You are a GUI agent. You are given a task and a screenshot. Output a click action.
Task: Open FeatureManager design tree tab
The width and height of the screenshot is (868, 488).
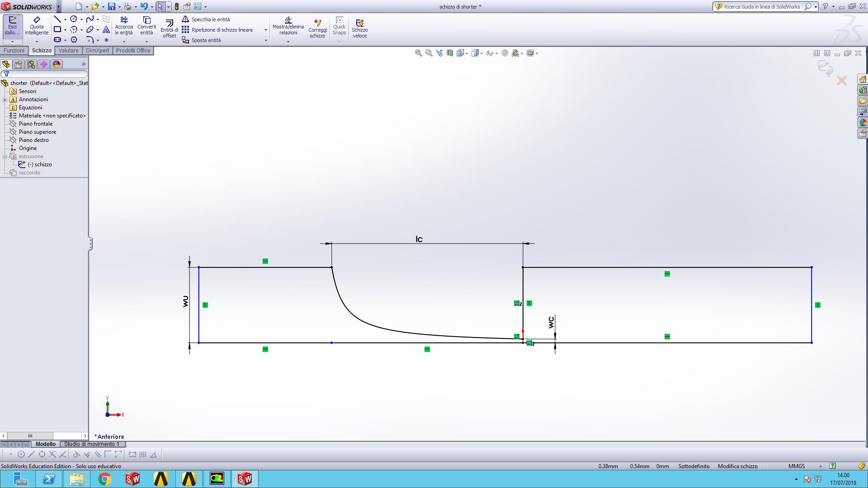pos(6,64)
